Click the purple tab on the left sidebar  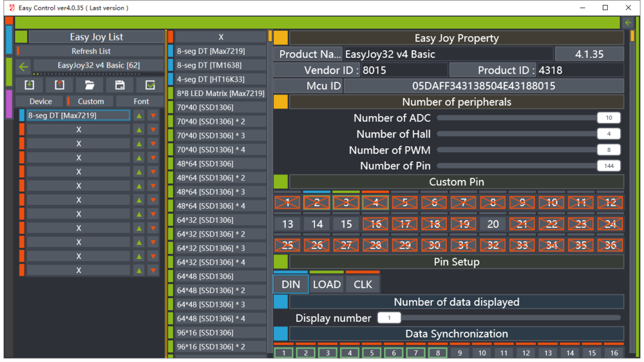coord(9,104)
